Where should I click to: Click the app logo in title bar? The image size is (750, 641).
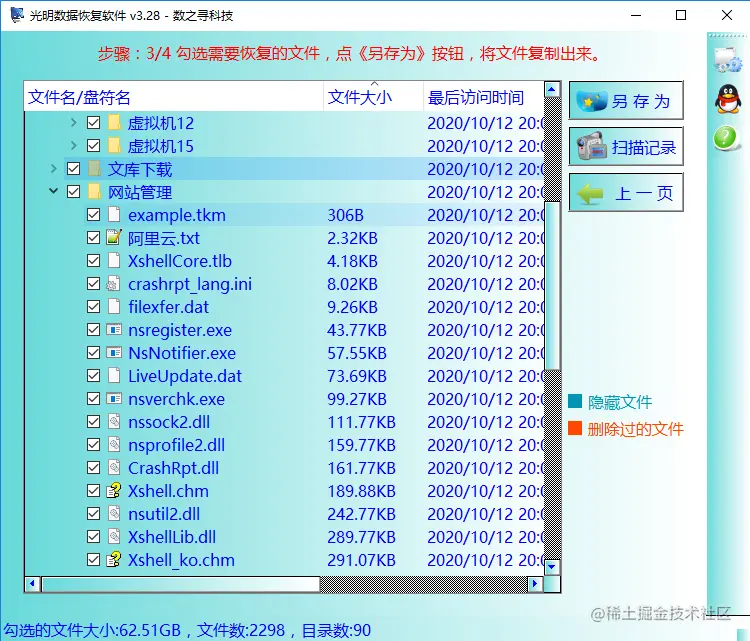(17, 15)
